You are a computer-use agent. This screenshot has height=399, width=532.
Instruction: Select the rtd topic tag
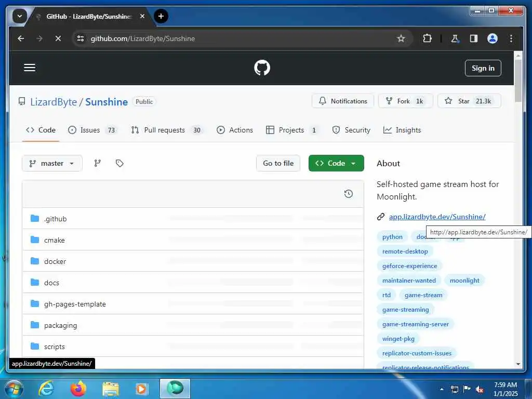[x=387, y=295]
